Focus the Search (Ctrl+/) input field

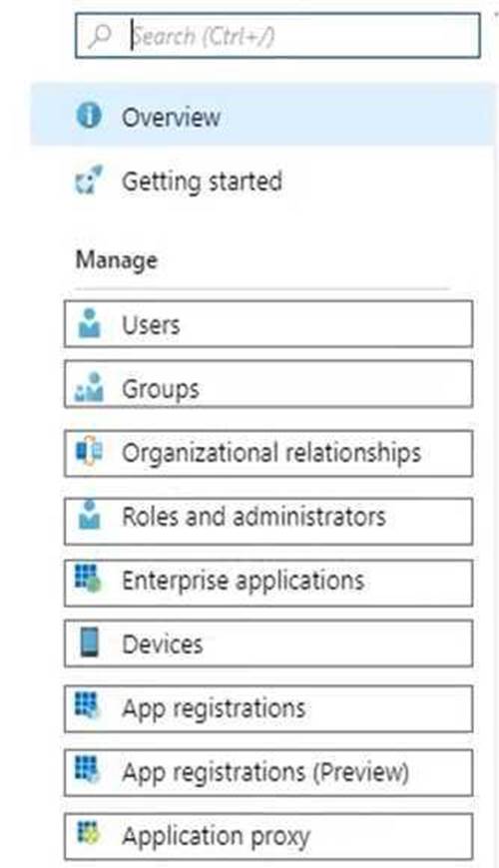click(277, 36)
